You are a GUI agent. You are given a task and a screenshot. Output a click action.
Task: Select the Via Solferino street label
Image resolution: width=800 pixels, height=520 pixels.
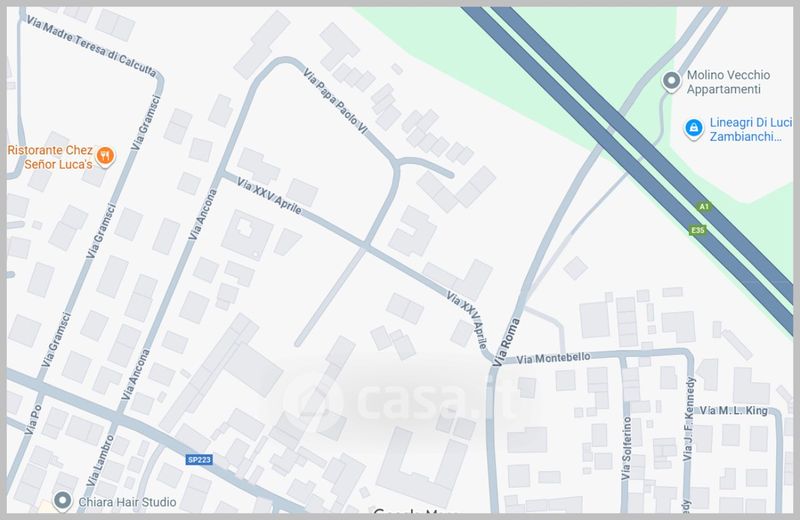pos(627,448)
